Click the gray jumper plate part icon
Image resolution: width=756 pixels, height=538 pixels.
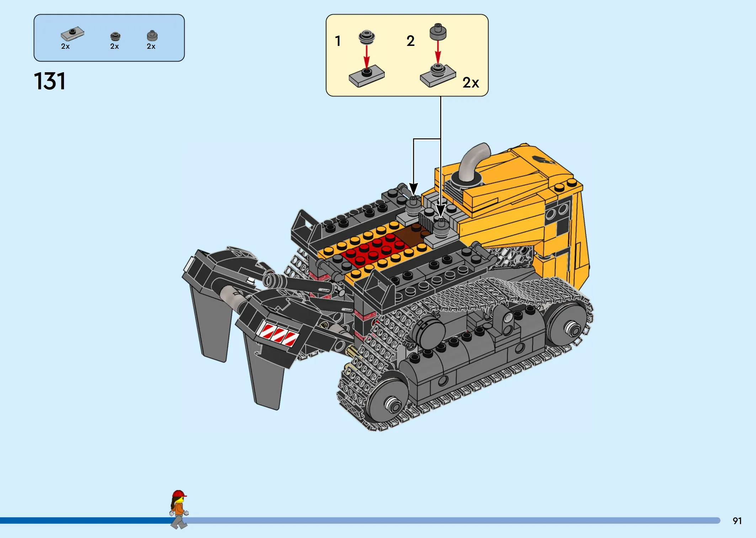point(73,34)
